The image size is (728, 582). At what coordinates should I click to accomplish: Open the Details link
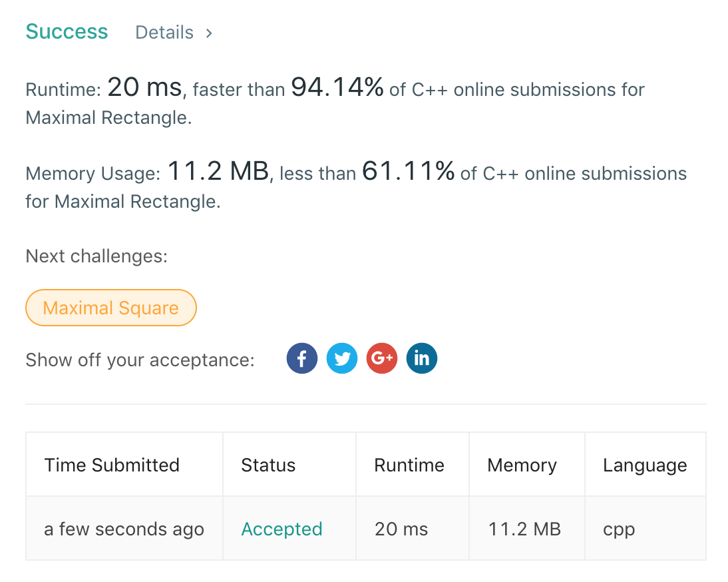(x=164, y=33)
